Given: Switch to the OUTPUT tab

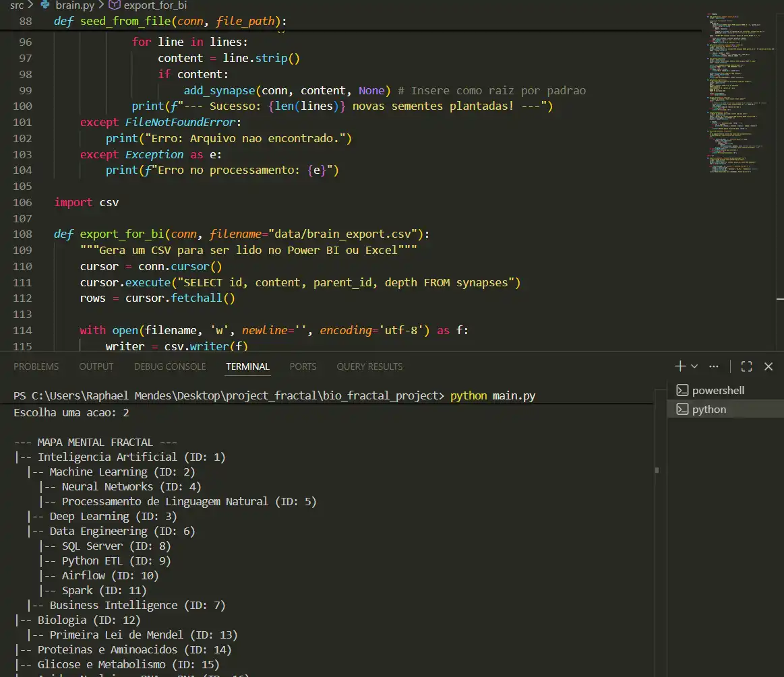Looking at the screenshot, I should point(96,366).
